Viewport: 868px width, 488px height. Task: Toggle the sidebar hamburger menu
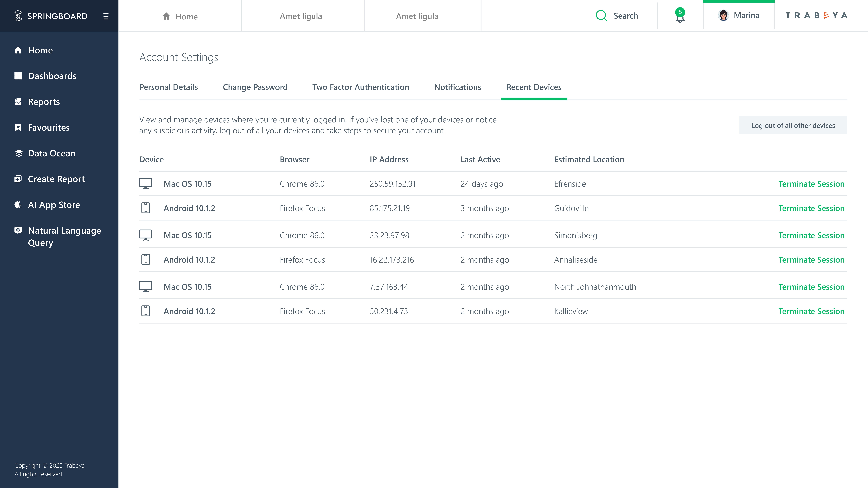106,16
